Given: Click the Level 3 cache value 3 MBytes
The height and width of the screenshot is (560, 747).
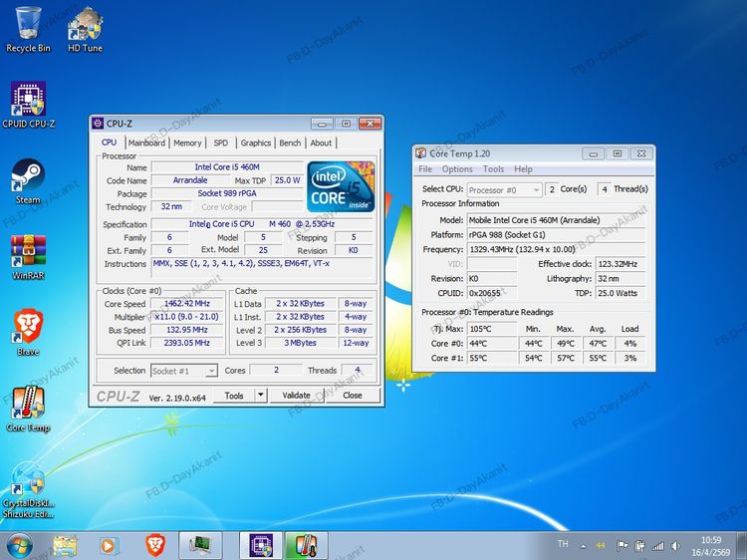Looking at the screenshot, I should pos(300,343).
